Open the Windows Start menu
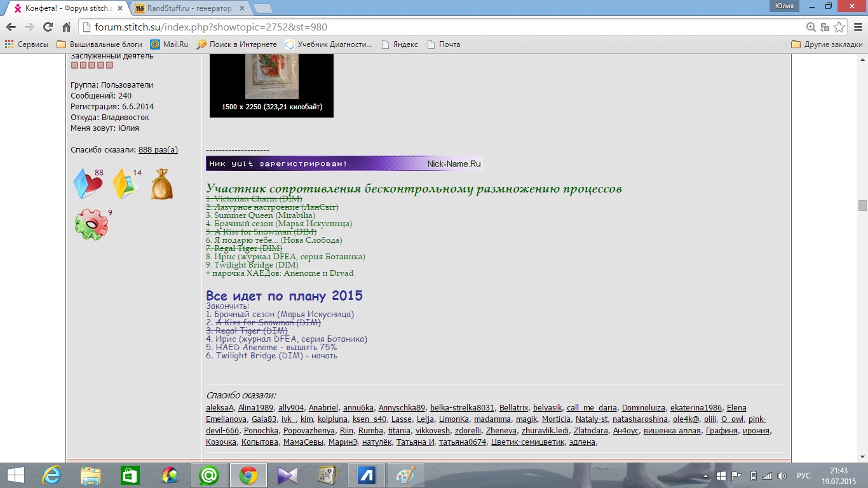 click(16, 475)
